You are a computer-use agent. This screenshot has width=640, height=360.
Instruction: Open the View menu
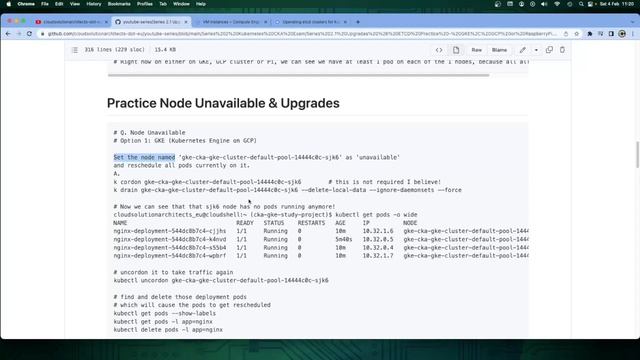pyautogui.click(x=75, y=4)
